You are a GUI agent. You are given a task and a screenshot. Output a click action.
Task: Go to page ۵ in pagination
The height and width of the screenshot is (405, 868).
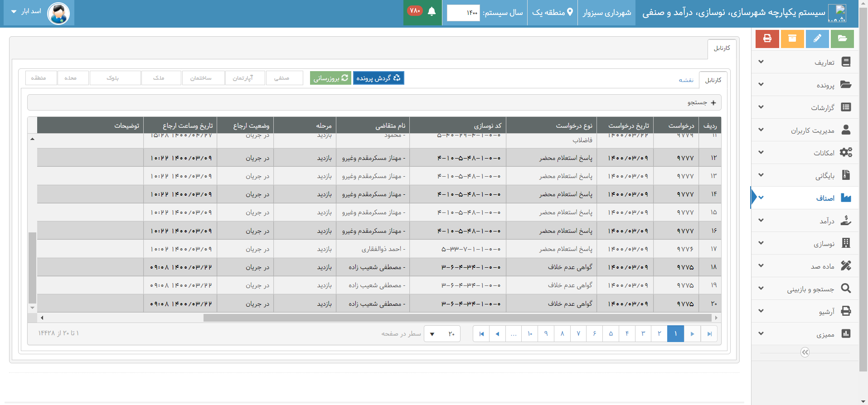click(x=611, y=334)
